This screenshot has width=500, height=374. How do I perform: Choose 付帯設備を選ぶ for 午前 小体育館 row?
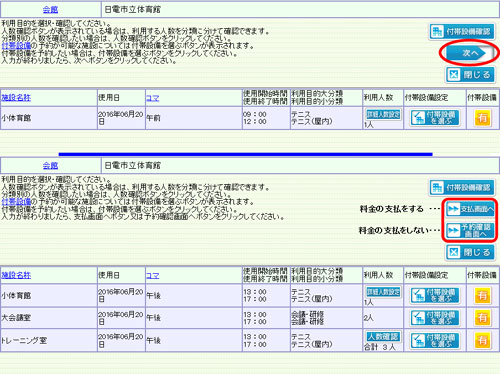435,118
